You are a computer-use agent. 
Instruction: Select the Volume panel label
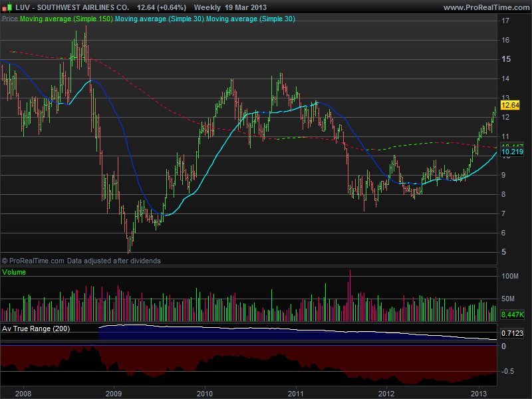tap(14, 272)
